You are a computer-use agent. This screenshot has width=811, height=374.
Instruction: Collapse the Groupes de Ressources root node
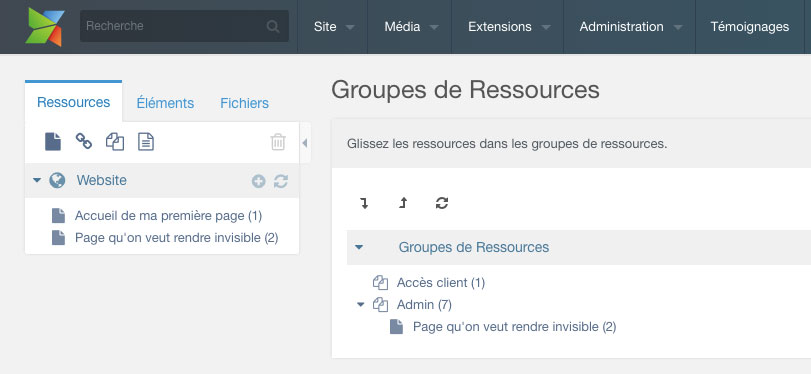(x=359, y=247)
